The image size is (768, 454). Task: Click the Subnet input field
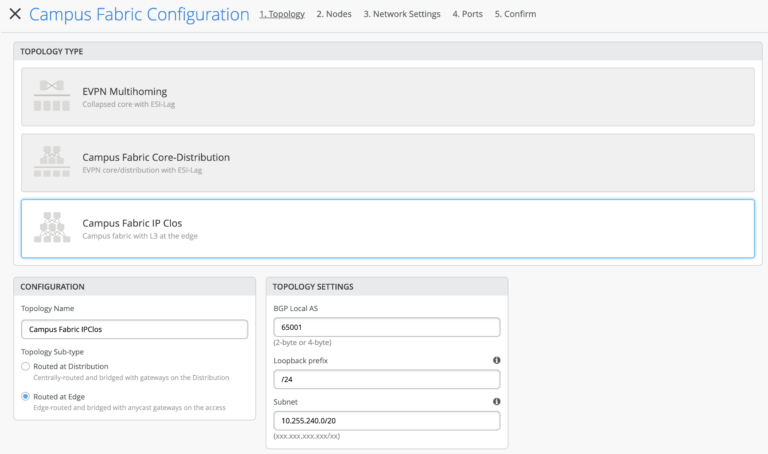pos(386,421)
